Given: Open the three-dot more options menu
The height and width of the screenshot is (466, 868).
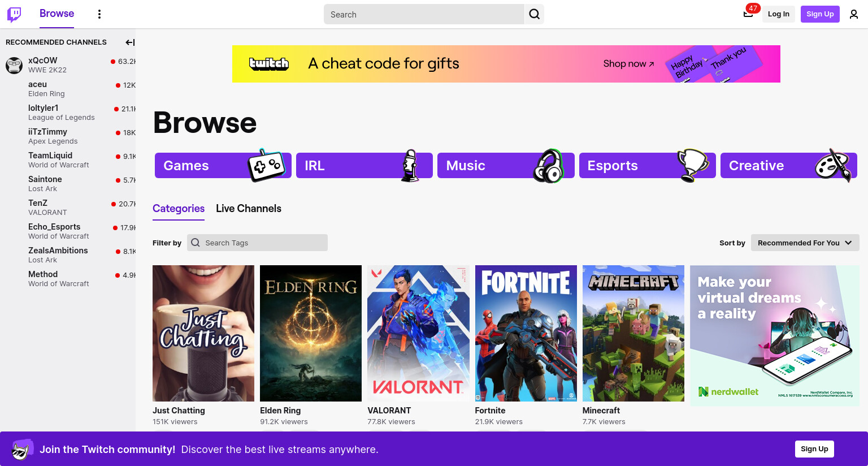Looking at the screenshot, I should [99, 14].
